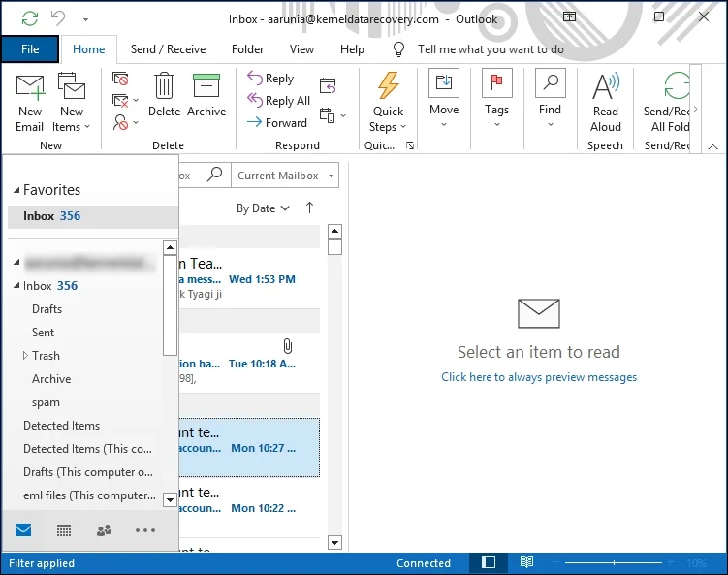728x575 pixels.
Task: Click the Ribbon Display Options icon
Action: pyautogui.click(x=569, y=17)
